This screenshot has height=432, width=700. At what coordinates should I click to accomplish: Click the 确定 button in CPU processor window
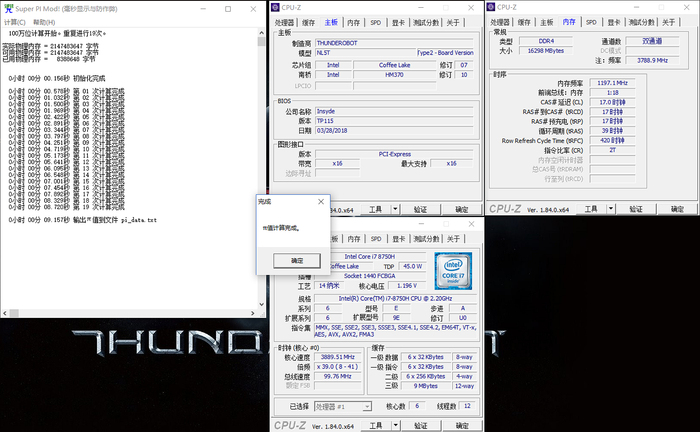(462, 425)
